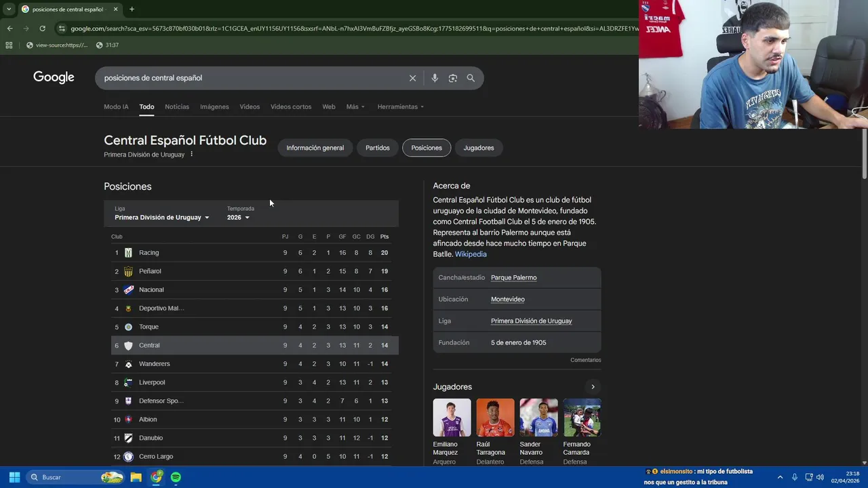
Task: Click Liverpool club crest icon
Action: [128, 382]
